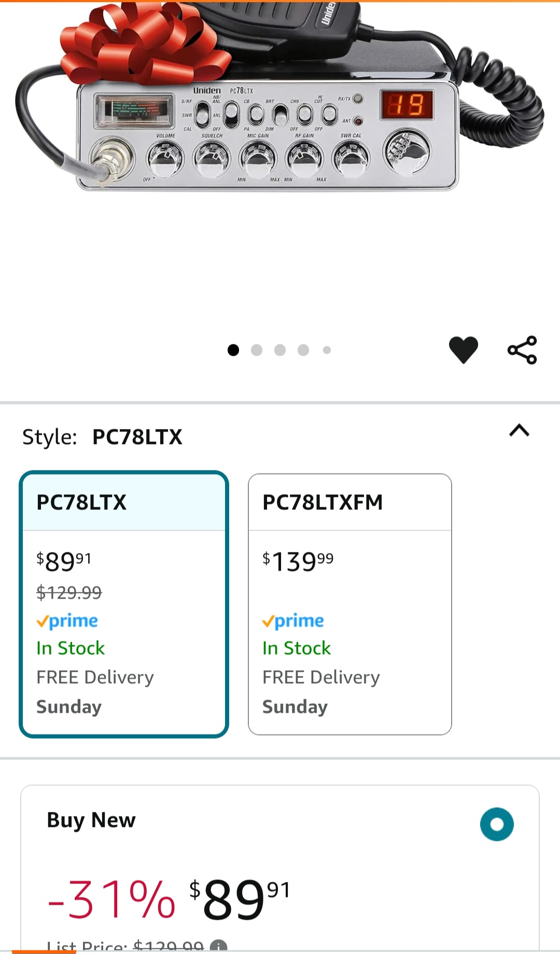Tap the share icon
This screenshot has height=954, width=560.
click(522, 350)
